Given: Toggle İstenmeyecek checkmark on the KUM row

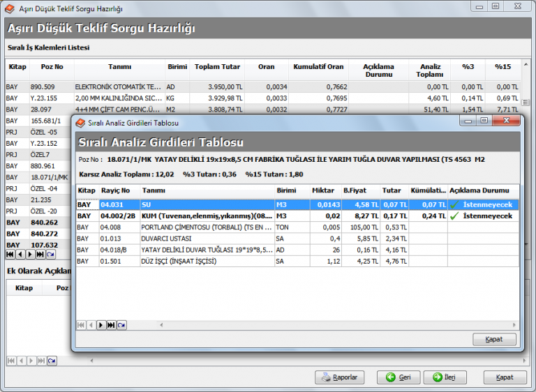Looking at the screenshot, I should point(454,216).
